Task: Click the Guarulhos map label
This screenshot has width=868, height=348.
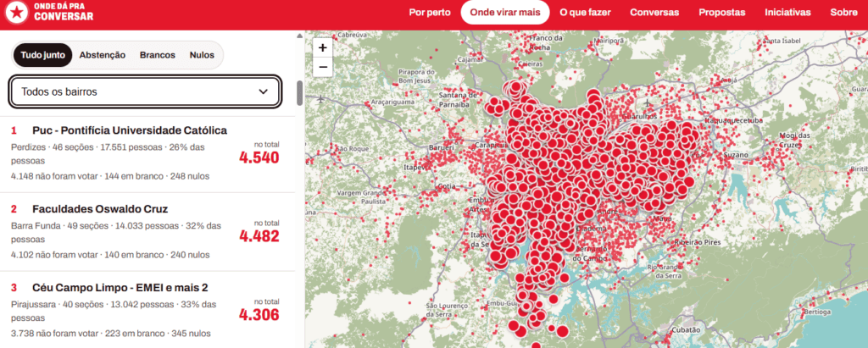Action: tap(639, 117)
